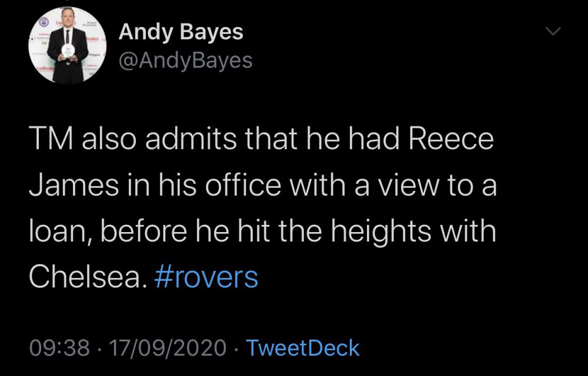Image resolution: width=588 pixels, height=376 pixels.
Task: Open the Andy Bayes display name
Action: [x=181, y=33]
